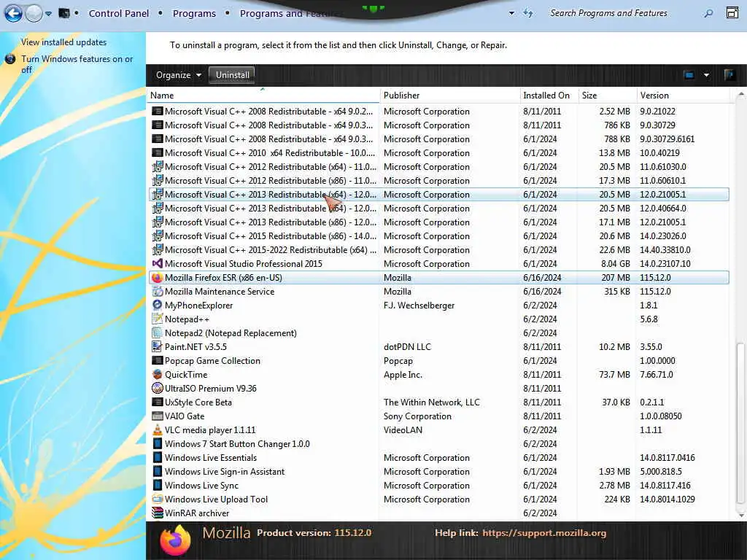The height and width of the screenshot is (560, 747).
Task: Click the Paint.NET v3.5.5 icon
Action: click(x=158, y=346)
